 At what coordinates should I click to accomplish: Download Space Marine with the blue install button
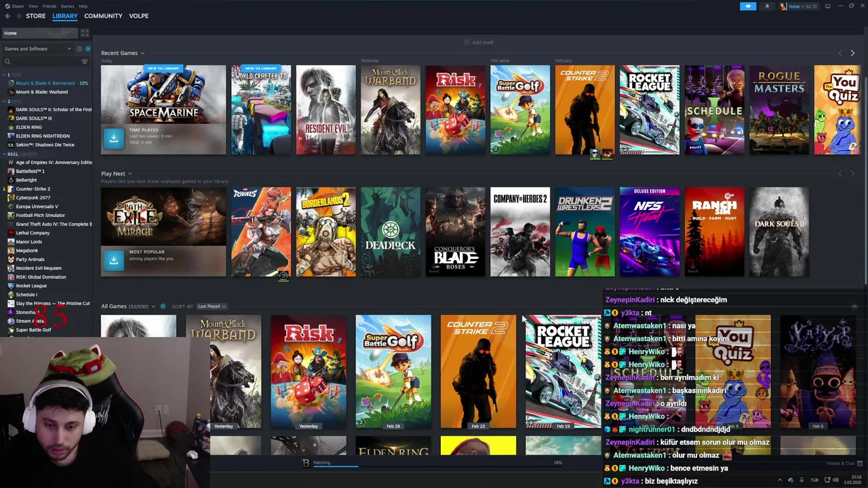[x=113, y=138]
